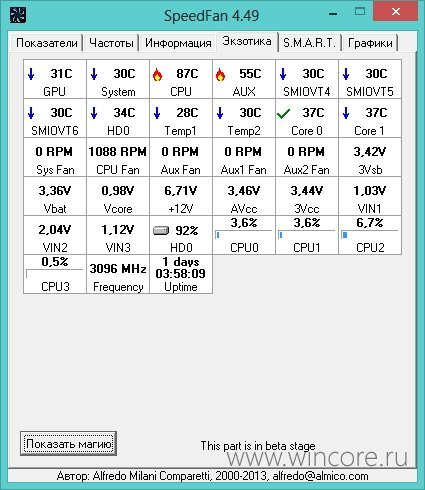Click the Aux Fan 0 RPM cell
The height and width of the screenshot is (490, 425).
coord(181,157)
